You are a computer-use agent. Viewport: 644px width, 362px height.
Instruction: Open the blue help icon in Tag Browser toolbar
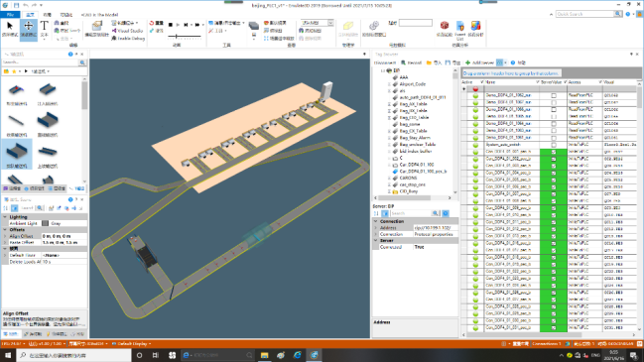tap(513, 62)
